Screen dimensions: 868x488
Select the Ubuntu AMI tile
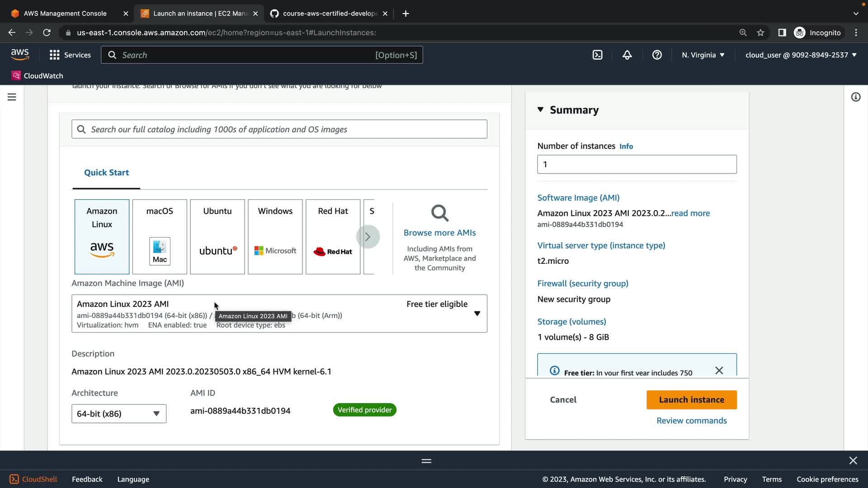pyautogui.click(x=217, y=236)
